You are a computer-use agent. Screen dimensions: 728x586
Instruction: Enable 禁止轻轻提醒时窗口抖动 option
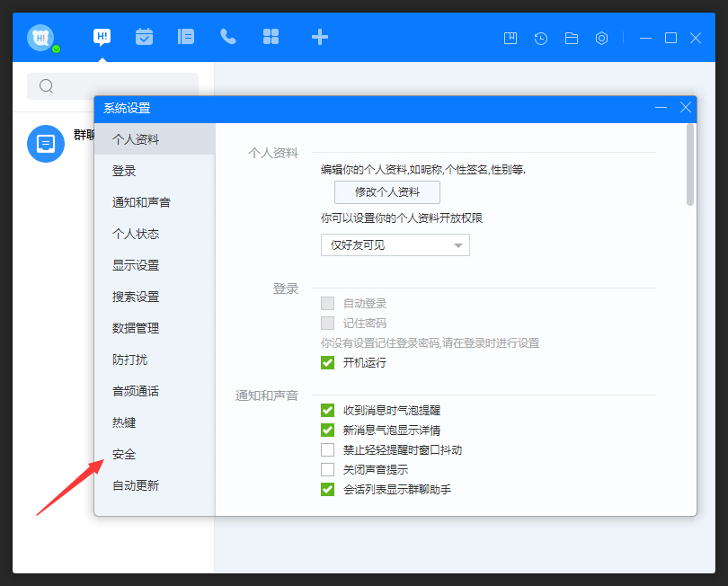[327, 449]
